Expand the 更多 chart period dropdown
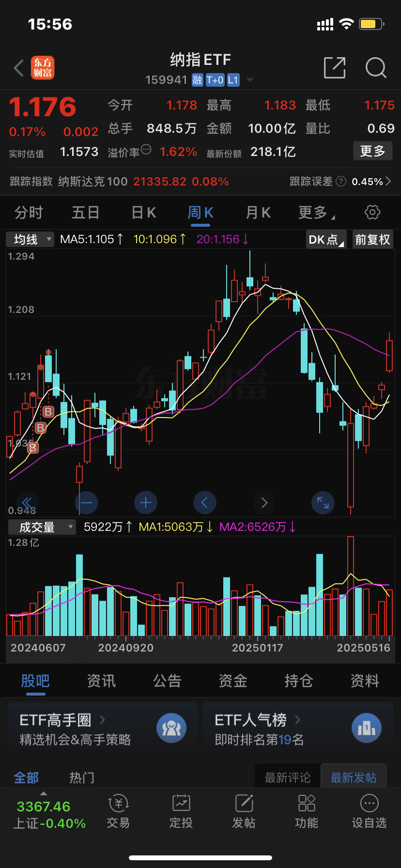The width and height of the screenshot is (401, 868). pyautogui.click(x=317, y=212)
